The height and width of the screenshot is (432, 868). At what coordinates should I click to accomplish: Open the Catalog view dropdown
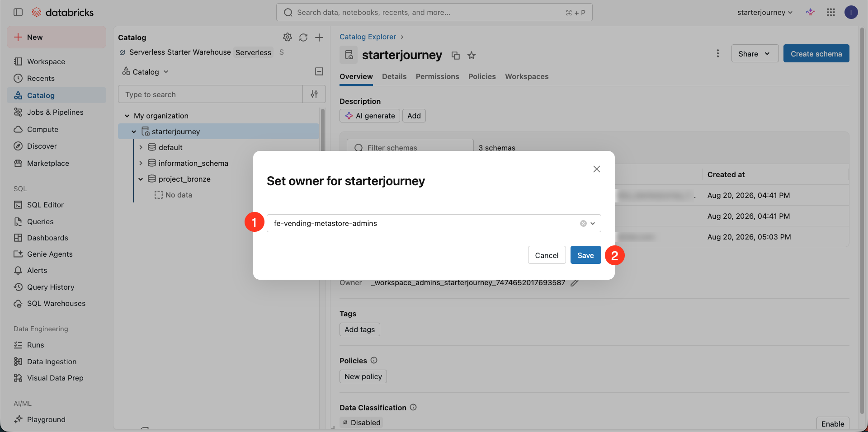(x=146, y=71)
